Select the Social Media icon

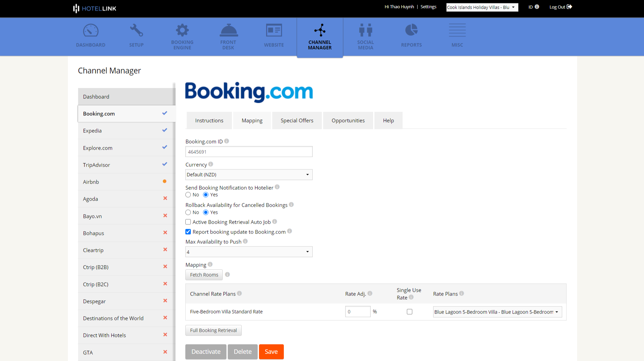coord(366,30)
